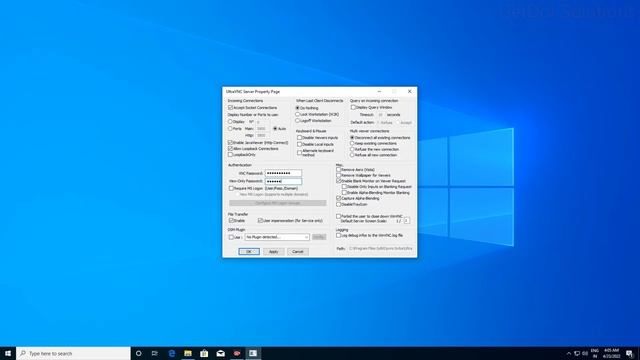Check the DSM Plugin Use checkbox
The image size is (640, 360).
tap(231, 237)
